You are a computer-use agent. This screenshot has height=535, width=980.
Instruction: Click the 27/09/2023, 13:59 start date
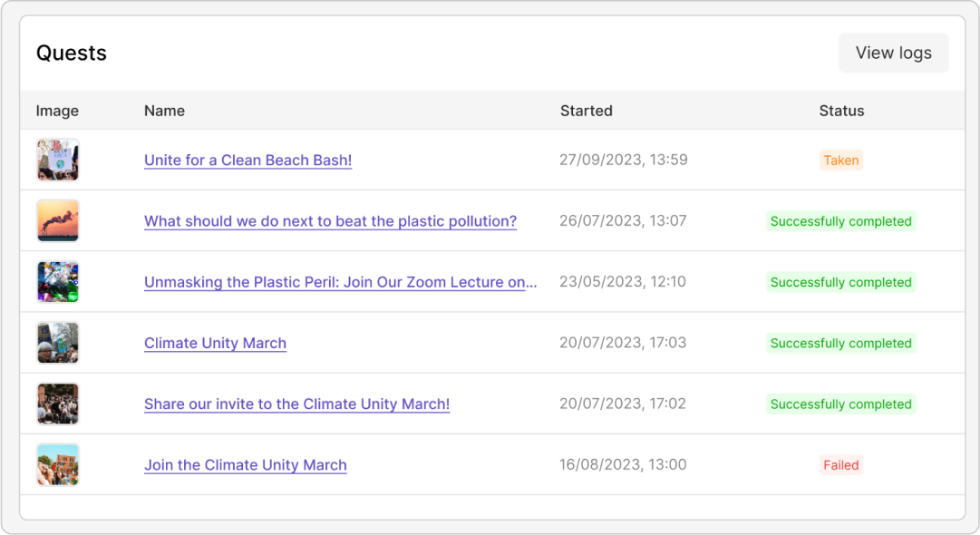coord(623,160)
